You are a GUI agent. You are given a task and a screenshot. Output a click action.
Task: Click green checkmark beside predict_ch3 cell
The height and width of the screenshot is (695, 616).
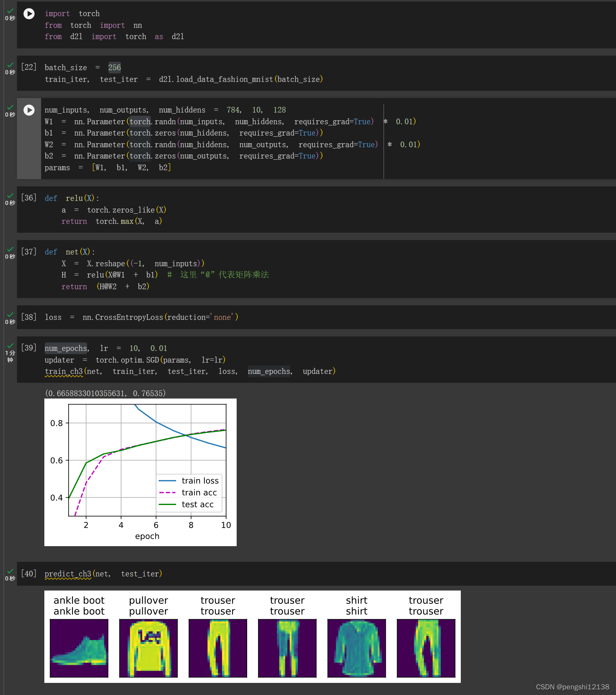[10, 571]
